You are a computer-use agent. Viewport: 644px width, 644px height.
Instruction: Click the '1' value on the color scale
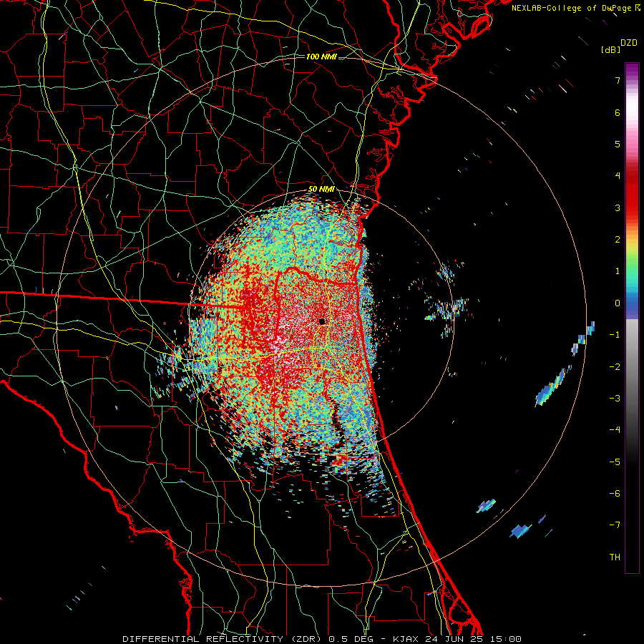tap(618, 271)
